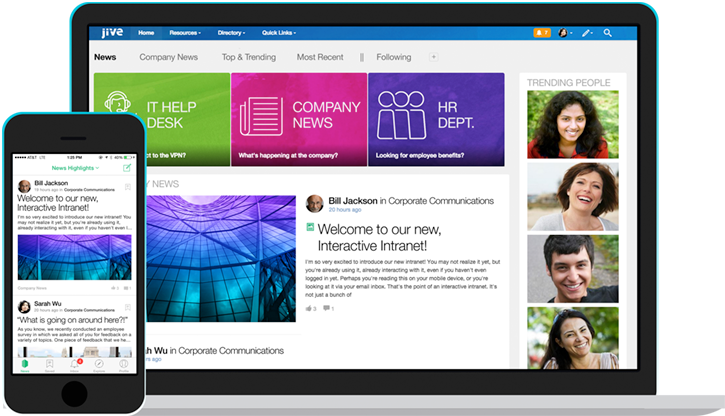Tap Bill Jackson's avatar on the phone
This screenshot has height=416, width=725.
(x=24, y=186)
